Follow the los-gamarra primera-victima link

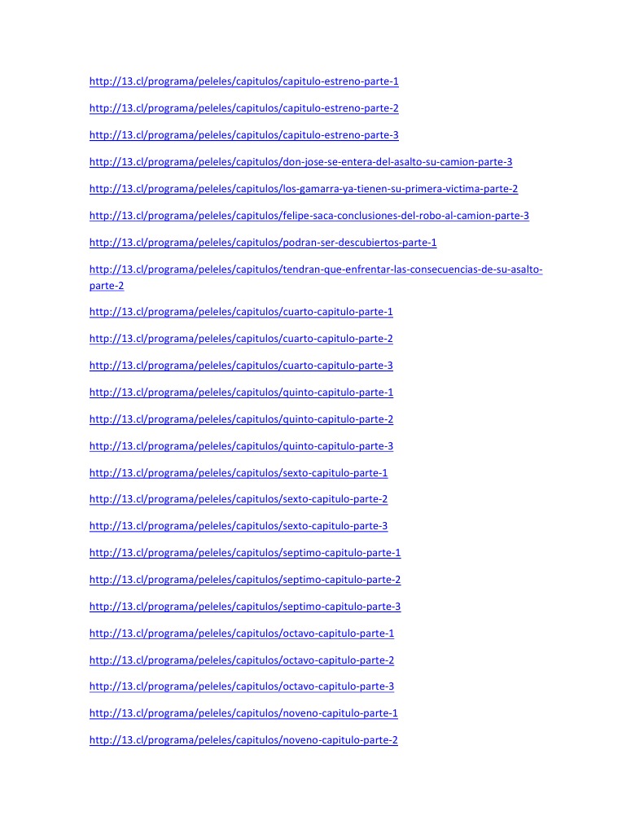(x=304, y=189)
